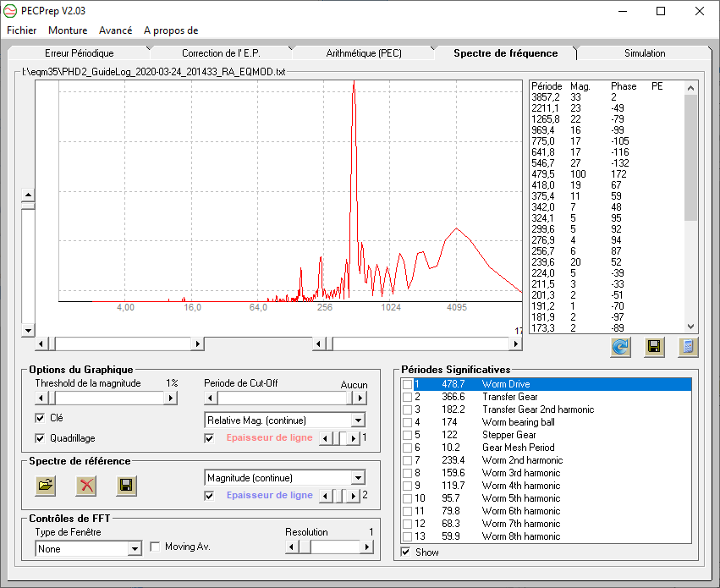Switch to Erreur Périodique tab

(x=79, y=53)
